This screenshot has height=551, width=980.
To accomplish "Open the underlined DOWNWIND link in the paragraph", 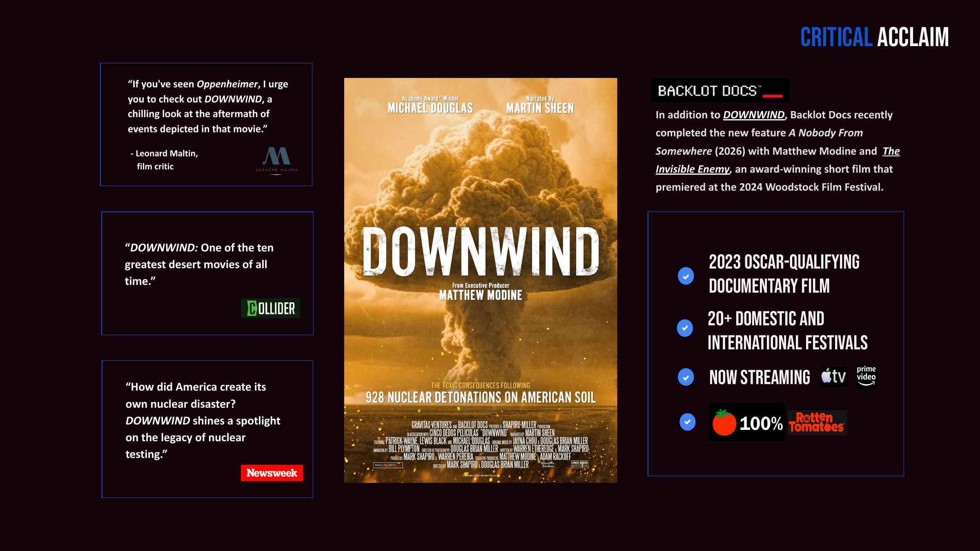I will click(x=754, y=115).
